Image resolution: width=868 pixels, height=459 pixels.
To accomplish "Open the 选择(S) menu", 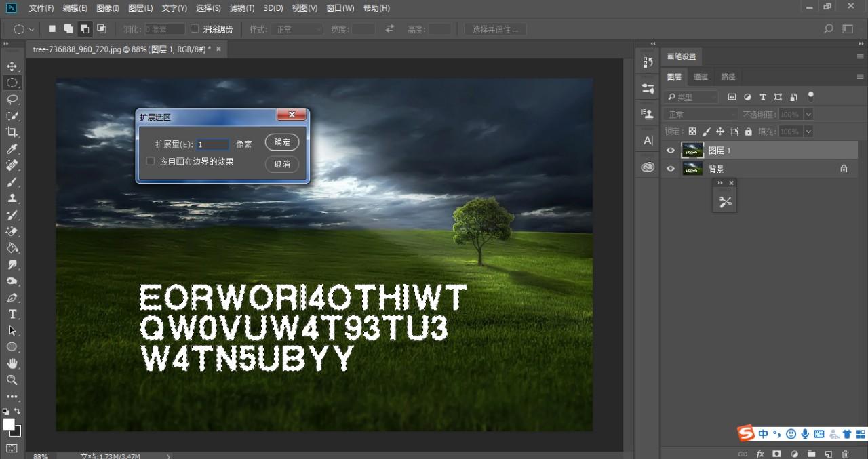I will pyautogui.click(x=208, y=8).
